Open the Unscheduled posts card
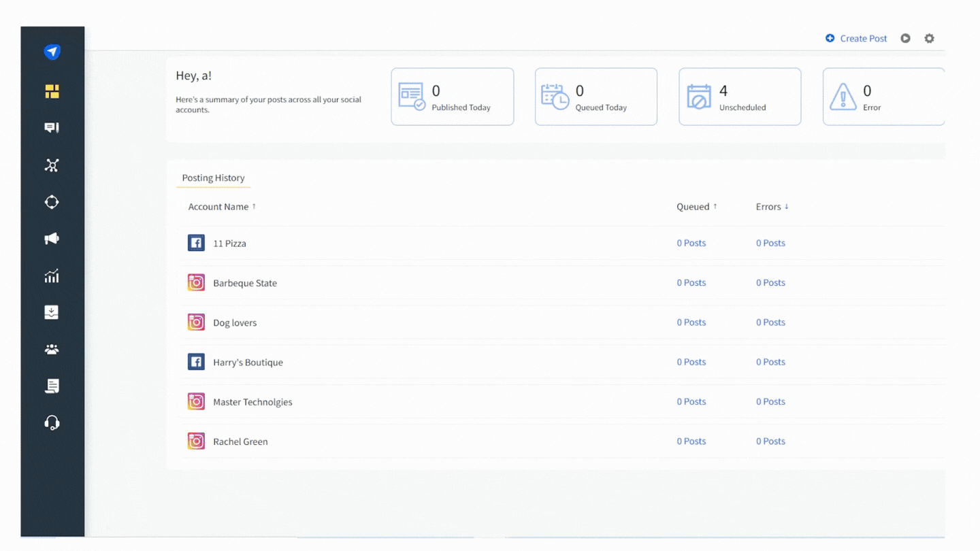 tap(740, 97)
